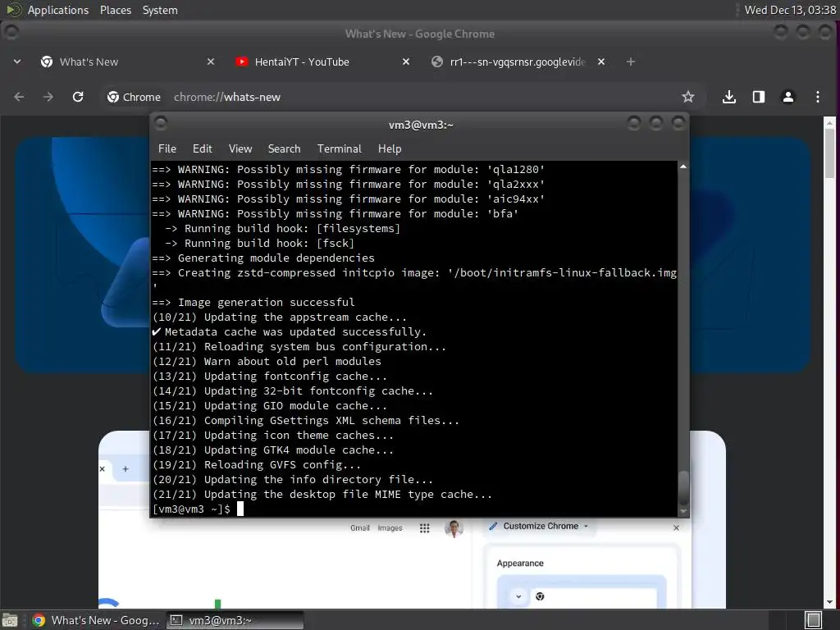Close the What's New tab
The height and width of the screenshot is (630, 840).
pyautogui.click(x=211, y=62)
